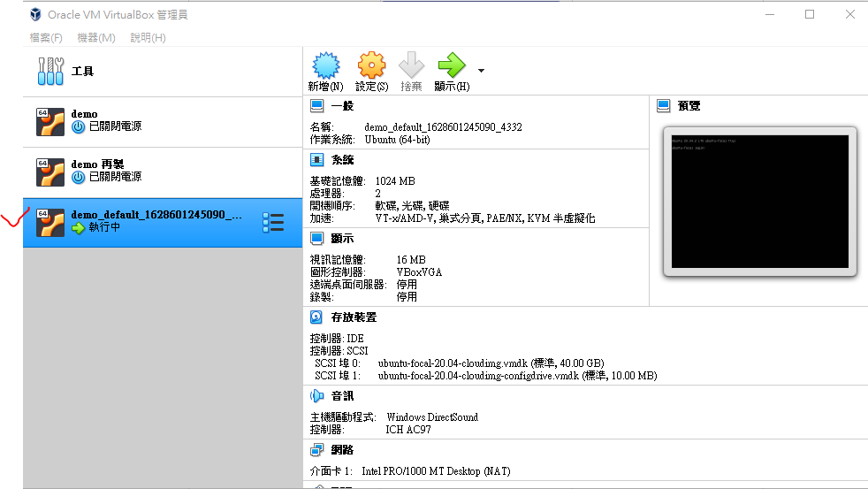Click the General (一般) section icon

tap(316, 106)
